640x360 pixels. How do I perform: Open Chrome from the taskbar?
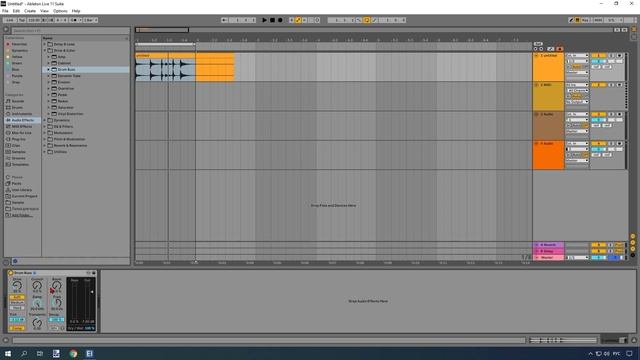click(x=73, y=353)
